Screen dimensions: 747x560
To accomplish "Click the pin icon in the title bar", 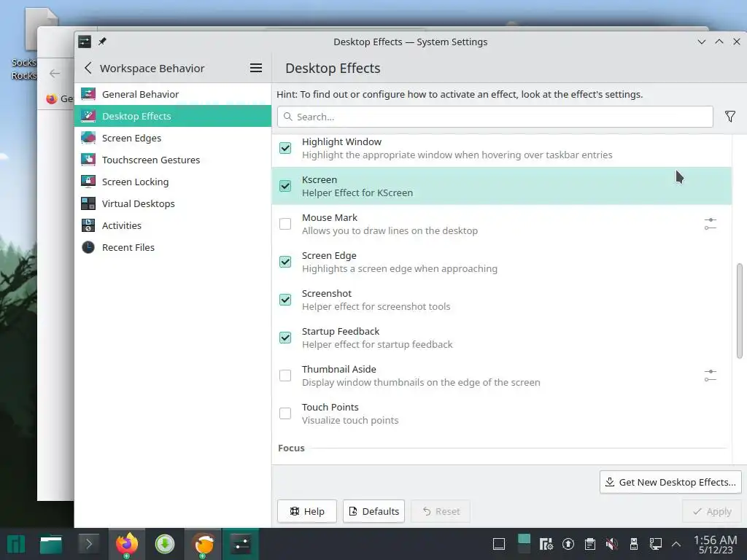I will (x=102, y=42).
